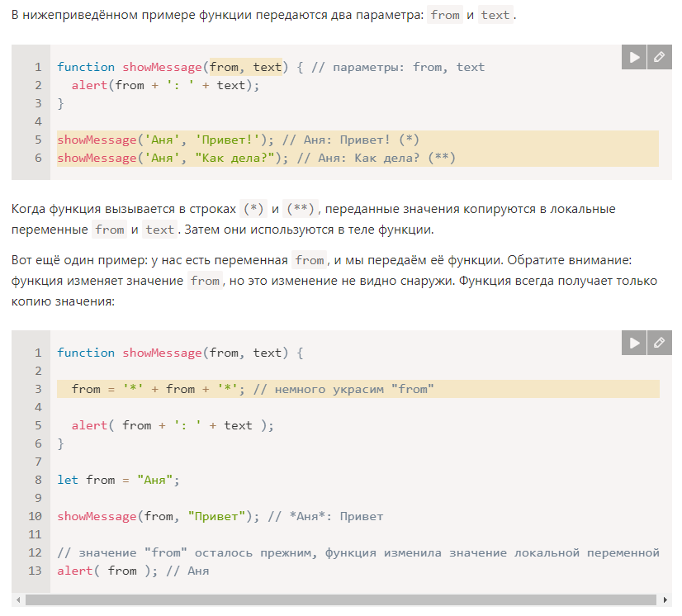Click line number 13 in the code gutter
The width and height of the screenshot is (682, 616).
pos(35,571)
